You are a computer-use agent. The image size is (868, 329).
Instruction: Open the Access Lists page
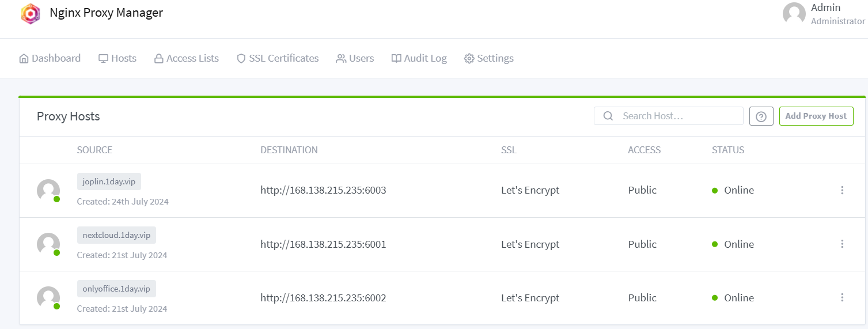click(x=187, y=58)
